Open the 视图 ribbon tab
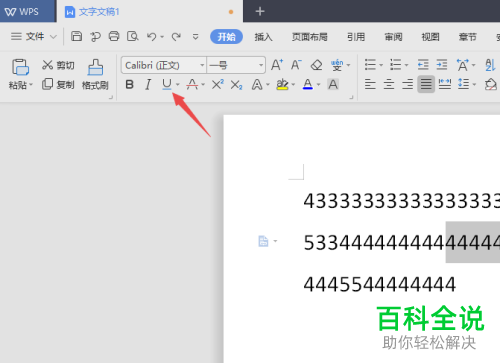This screenshot has height=363, width=500. pyautogui.click(x=430, y=37)
